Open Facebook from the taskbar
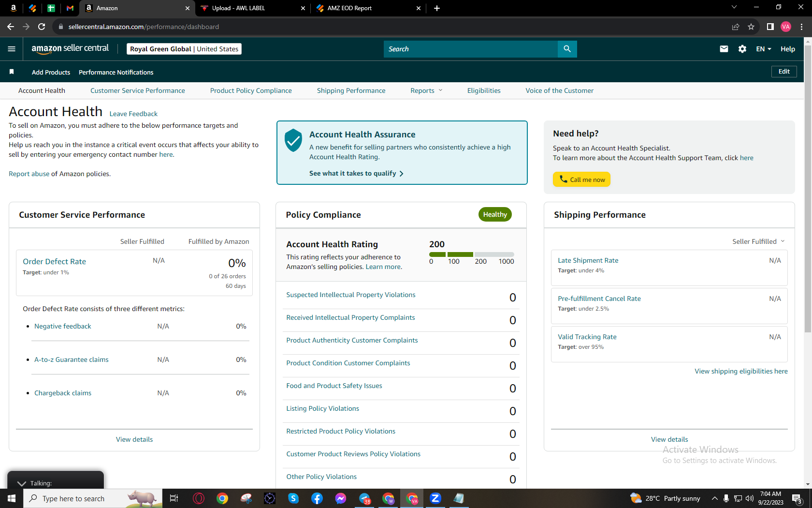The height and width of the screenshot is (508, 812). 317,498
